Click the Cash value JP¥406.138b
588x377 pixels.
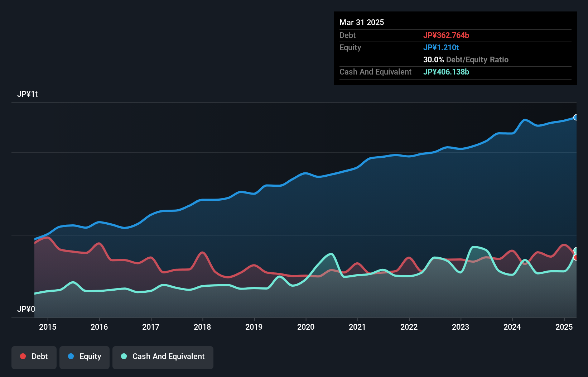446,72
